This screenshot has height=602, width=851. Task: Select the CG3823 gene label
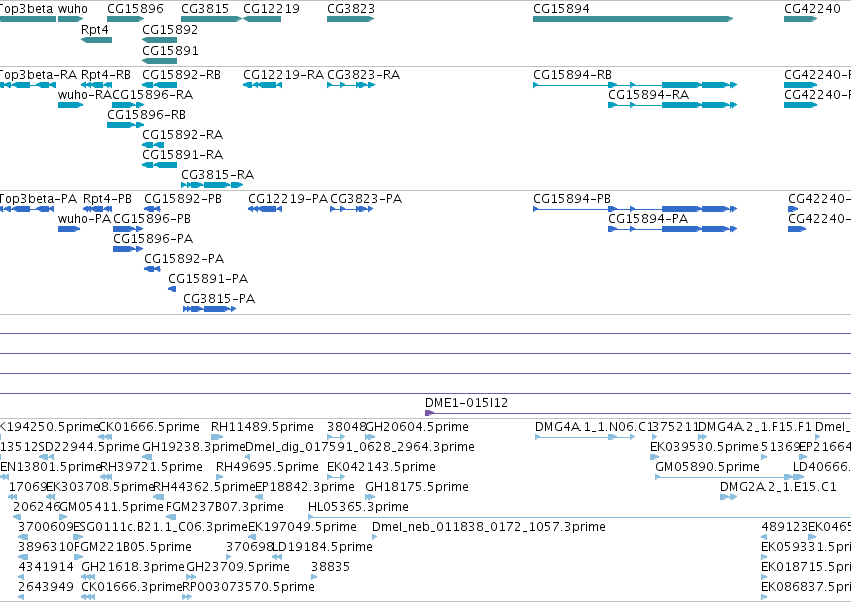351,9
